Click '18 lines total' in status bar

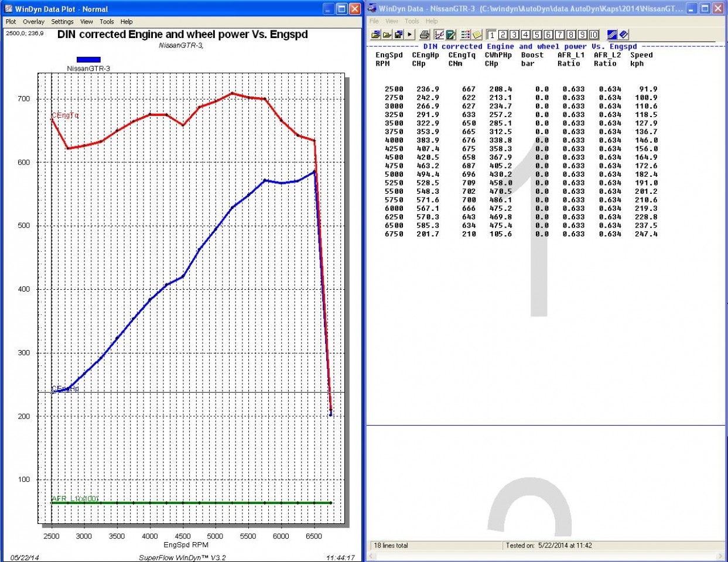(391, 546)
